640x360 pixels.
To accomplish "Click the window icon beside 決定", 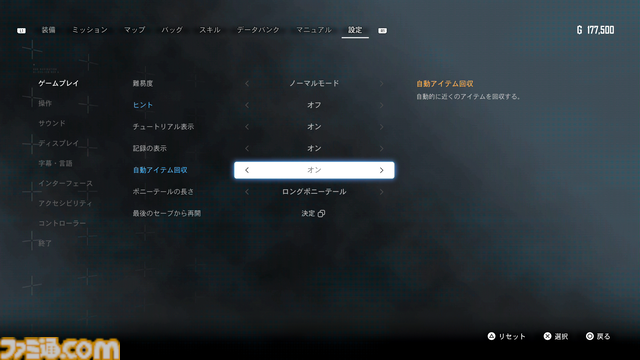I will coord(322,213).
